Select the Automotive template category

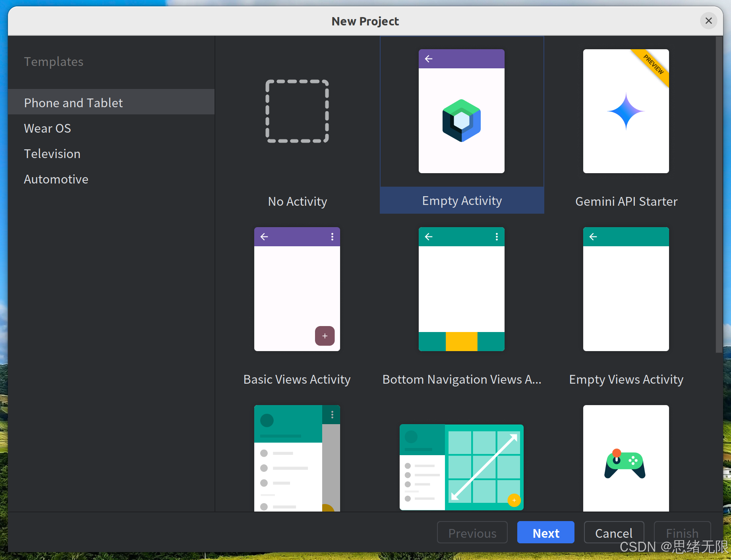click(56, 179)
